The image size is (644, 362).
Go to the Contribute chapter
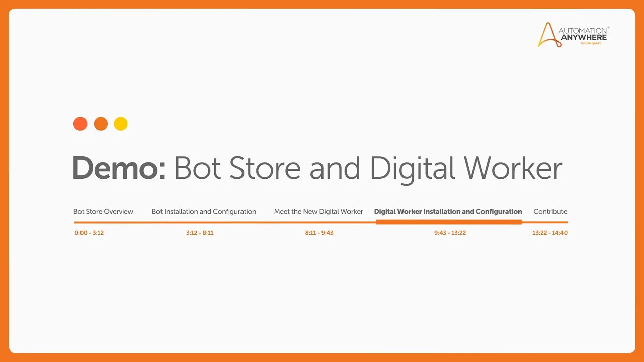[550, 212]
